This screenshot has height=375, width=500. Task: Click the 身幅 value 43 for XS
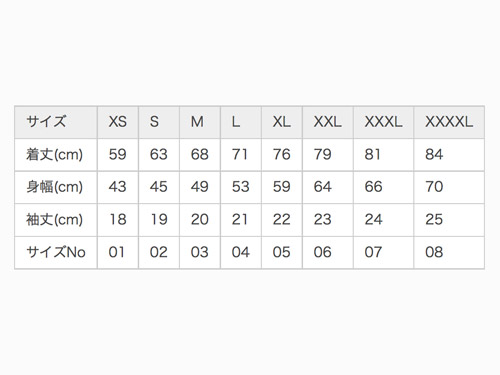coord(118,187)
